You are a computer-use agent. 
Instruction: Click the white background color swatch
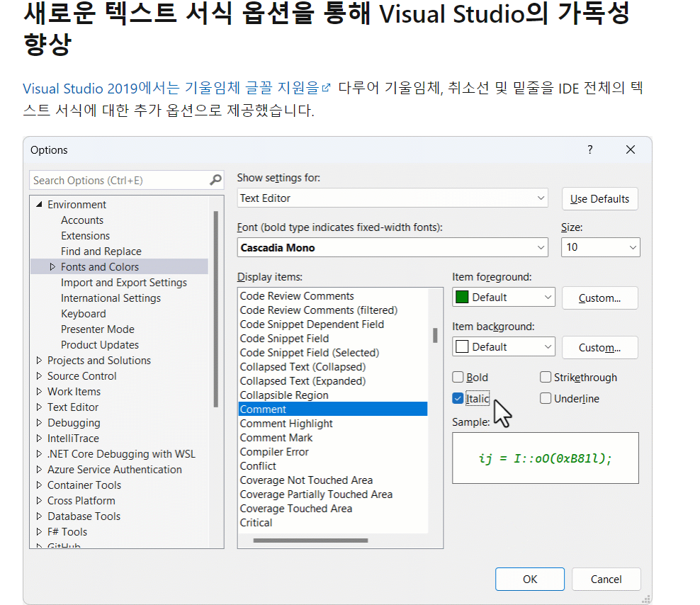(x=462, y=347)
